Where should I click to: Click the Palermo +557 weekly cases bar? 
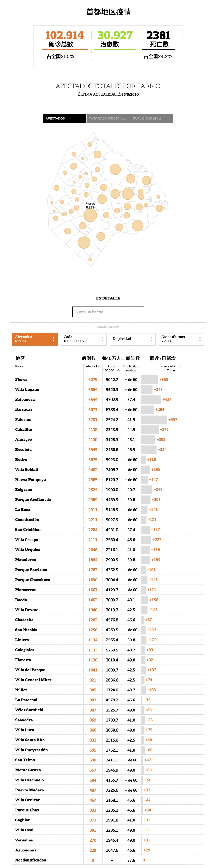click(x=154, y=419)
